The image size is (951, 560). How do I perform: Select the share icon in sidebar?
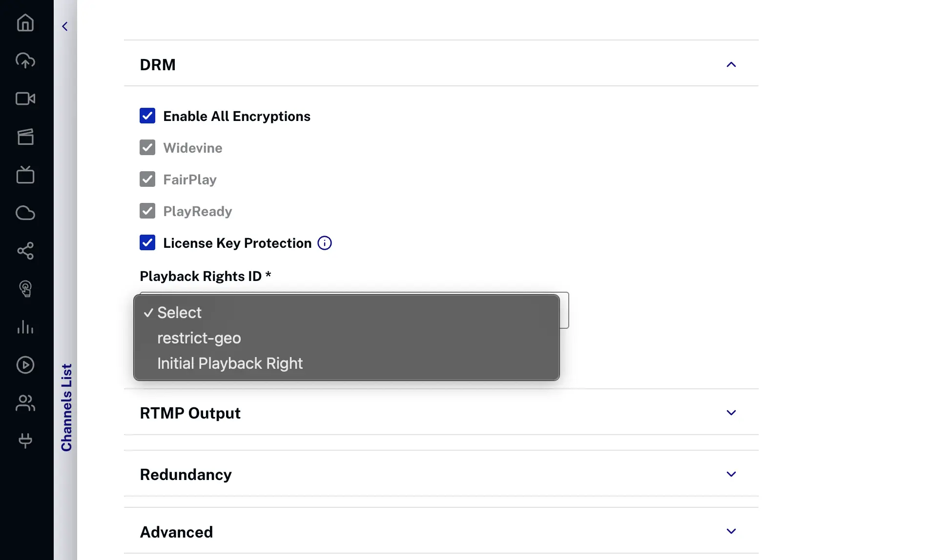coord(25,251)
